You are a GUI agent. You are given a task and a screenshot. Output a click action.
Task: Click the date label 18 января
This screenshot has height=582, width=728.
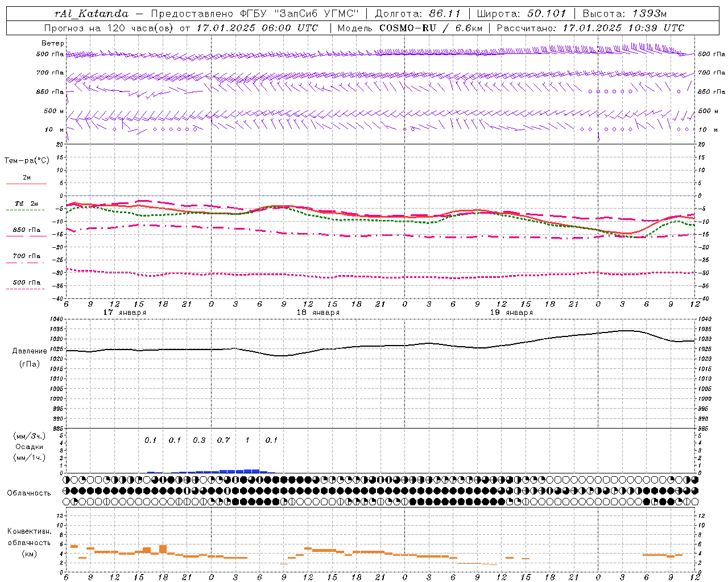(318, 313)
